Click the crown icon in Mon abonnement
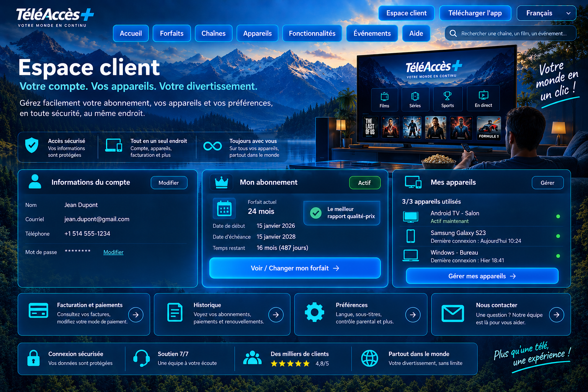This screenshot has height=392, width=588. coord(221,183)
